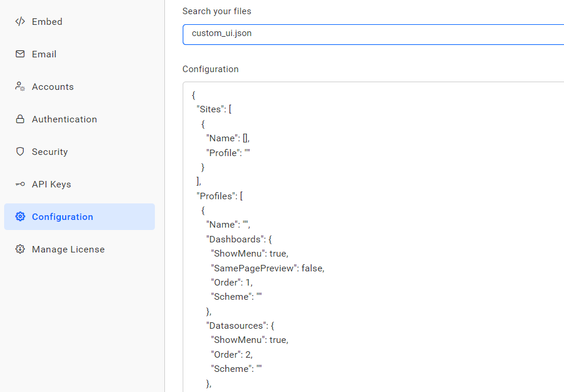The height and width of the screenshot is (392, 564).
Task: Click the Accounts people icon
Action: pyautogui.click(x=19, y=86)
